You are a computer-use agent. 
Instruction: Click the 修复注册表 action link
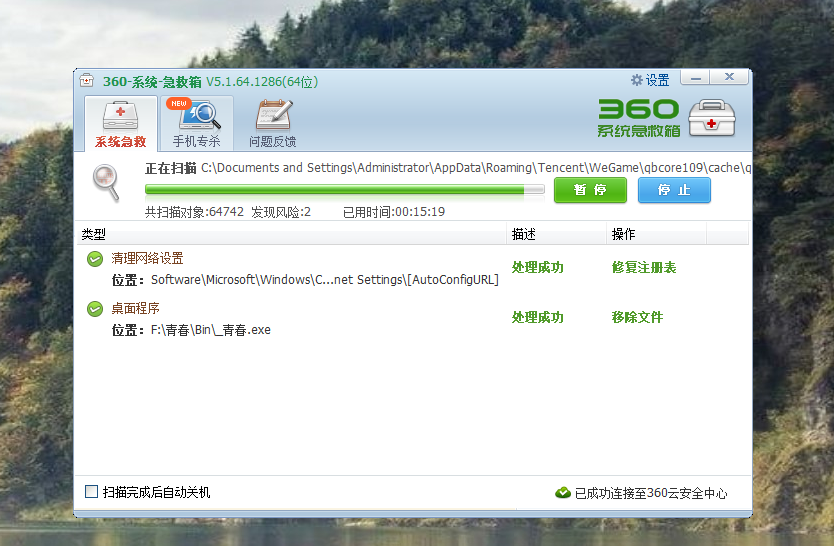click(x=644, y=267)
